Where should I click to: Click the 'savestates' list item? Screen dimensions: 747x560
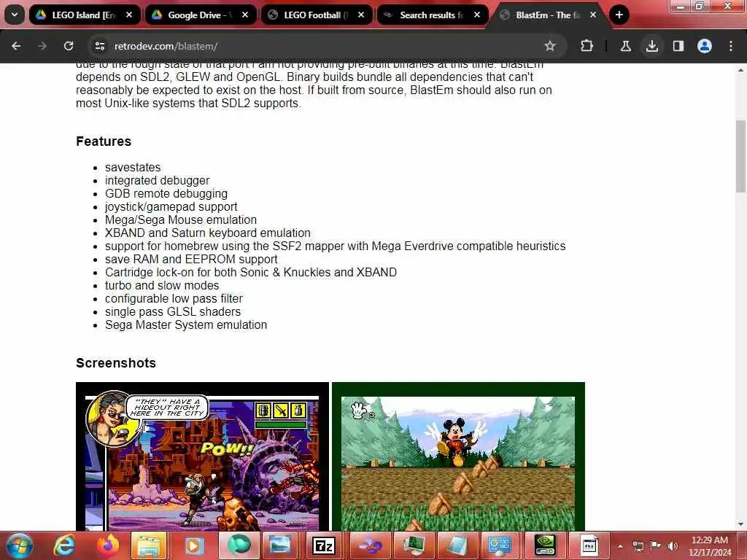[133, 167]
